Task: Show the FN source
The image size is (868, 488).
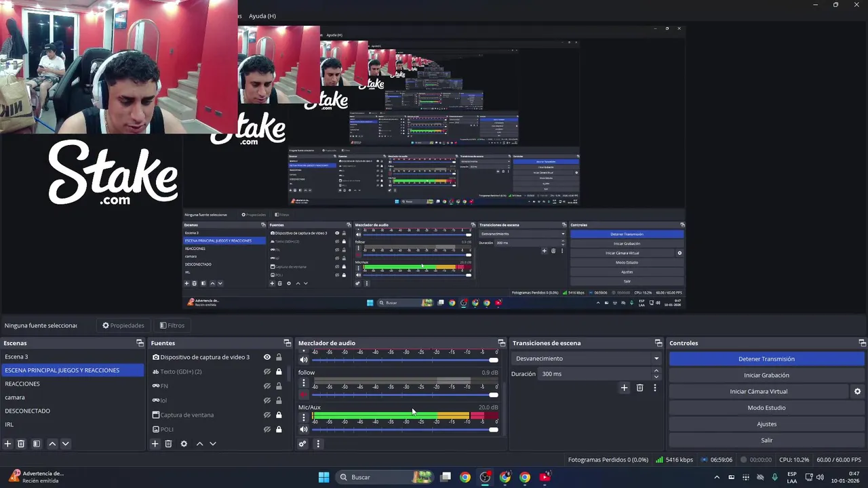Action: (x=267, y=386)
